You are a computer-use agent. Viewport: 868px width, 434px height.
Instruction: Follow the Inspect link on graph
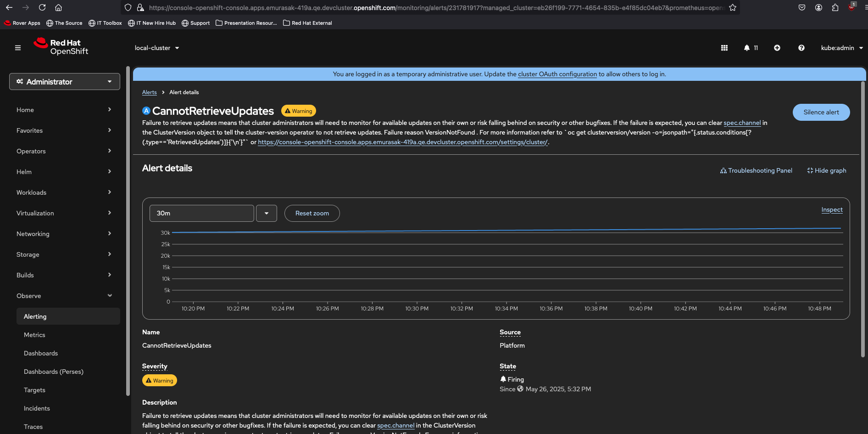click(832, 210)
